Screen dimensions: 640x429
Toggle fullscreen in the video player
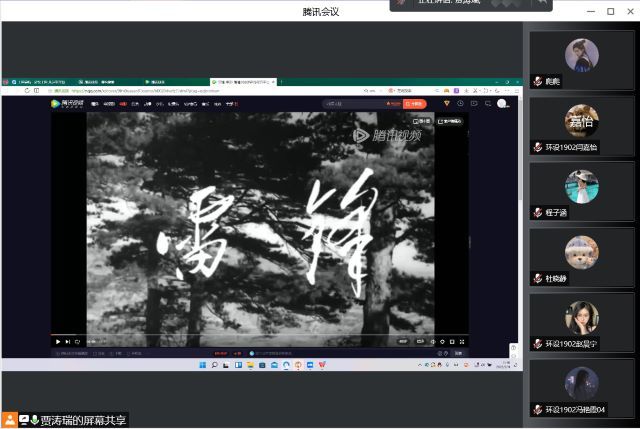tap(462, 342)
